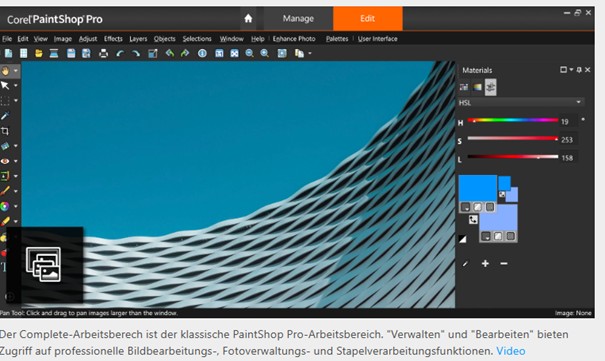Screen dimensions: 605x361
Task: Click the Save disk icon
Action: point(71,53)
